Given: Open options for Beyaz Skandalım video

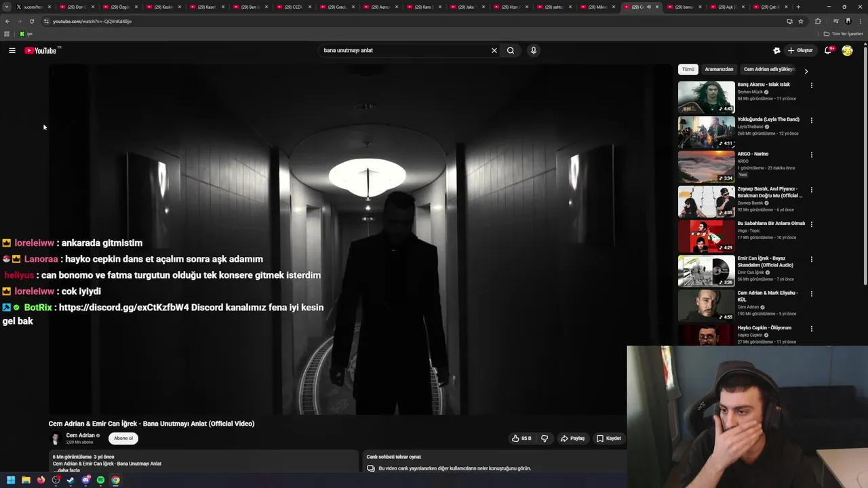Looking at the screenshot, I should (811, 259).
